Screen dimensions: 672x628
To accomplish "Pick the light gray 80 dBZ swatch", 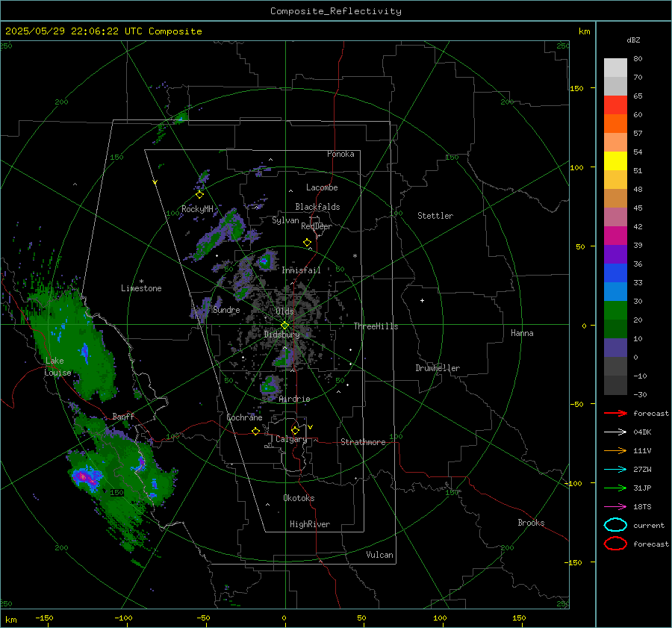I will (x=615, y=67).
